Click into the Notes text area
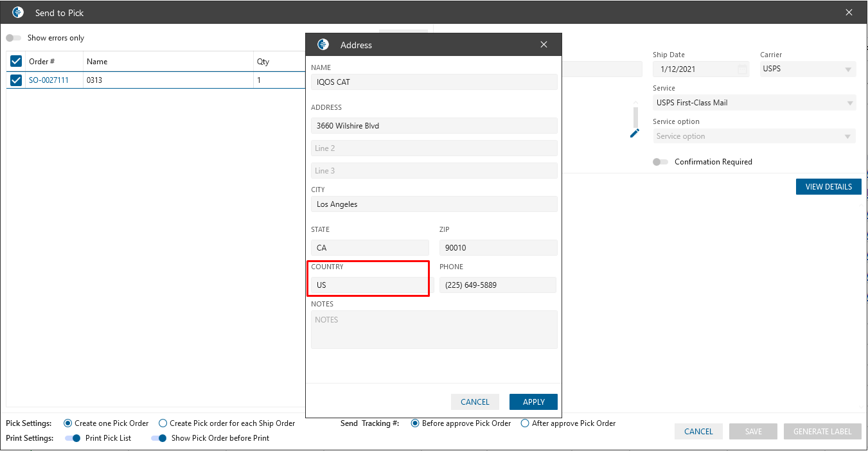Viewport: 868px width, 451px height. click(x=434, y=329)
